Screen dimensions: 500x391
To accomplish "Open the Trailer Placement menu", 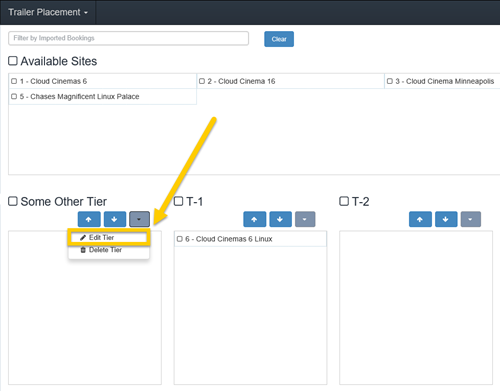I will pos(48,12).
